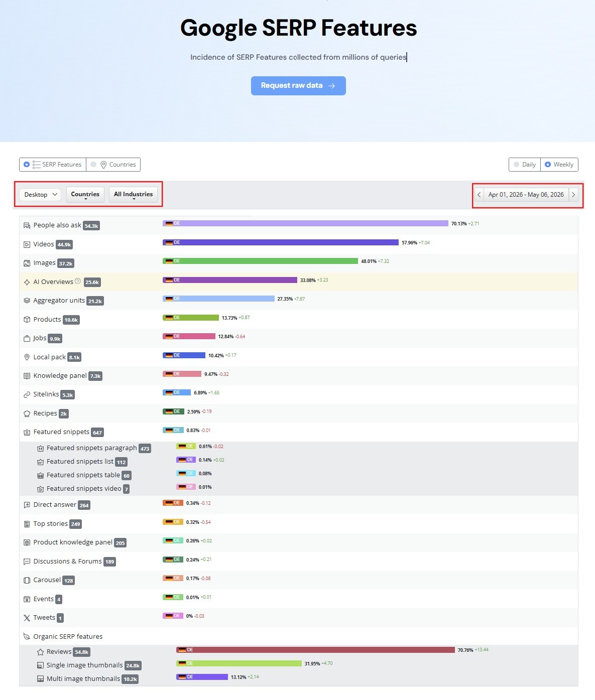Go to the previous date range
Viewport: 595px width, 700px height.
point(479,195)
